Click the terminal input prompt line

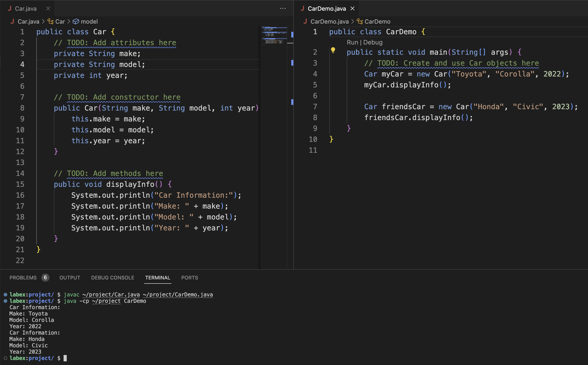(x=65, y=358)
